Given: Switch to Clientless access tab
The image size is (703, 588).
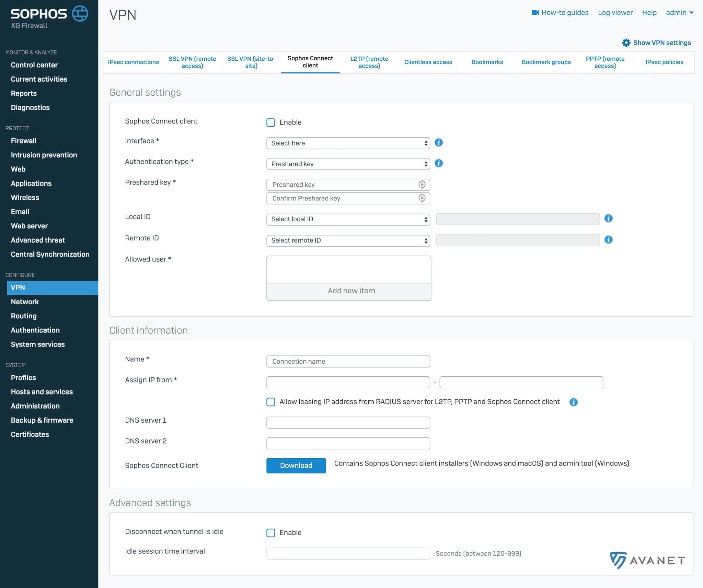Looking at the screenshot, I should click(428, 62).
